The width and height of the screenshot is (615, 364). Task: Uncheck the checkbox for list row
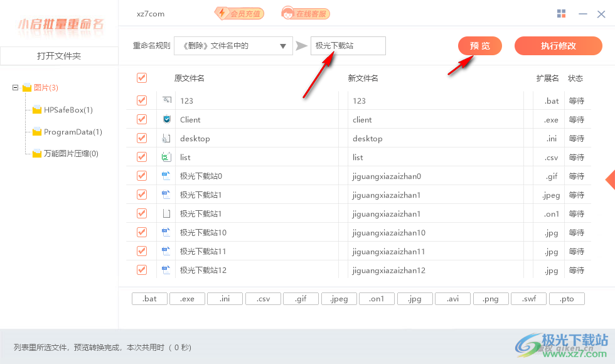142,157
